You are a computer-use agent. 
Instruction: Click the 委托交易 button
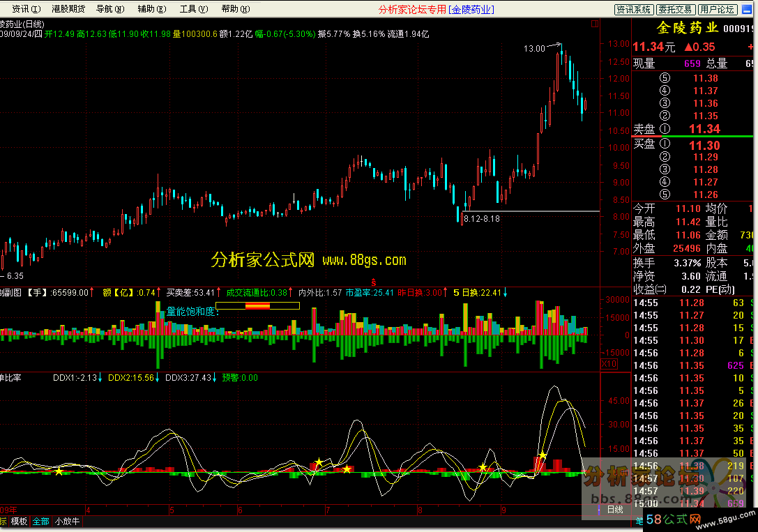(x=675, y=10)
